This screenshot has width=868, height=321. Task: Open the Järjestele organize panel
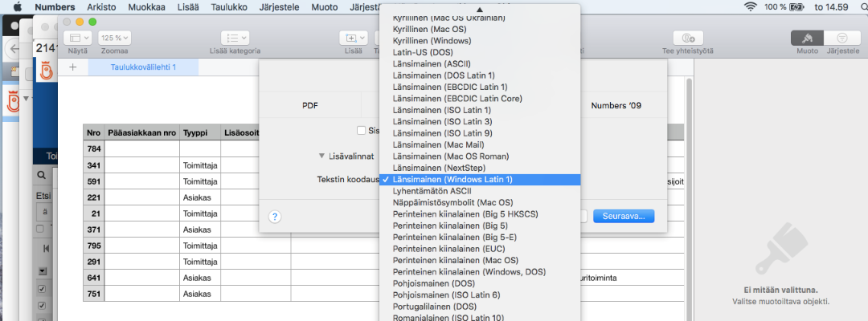click(x=841, y=38)
